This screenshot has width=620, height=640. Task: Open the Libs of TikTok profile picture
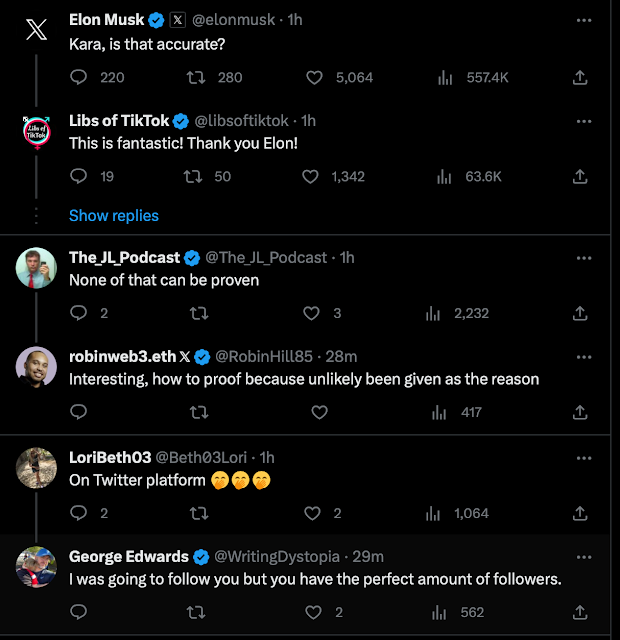[36, 133]
